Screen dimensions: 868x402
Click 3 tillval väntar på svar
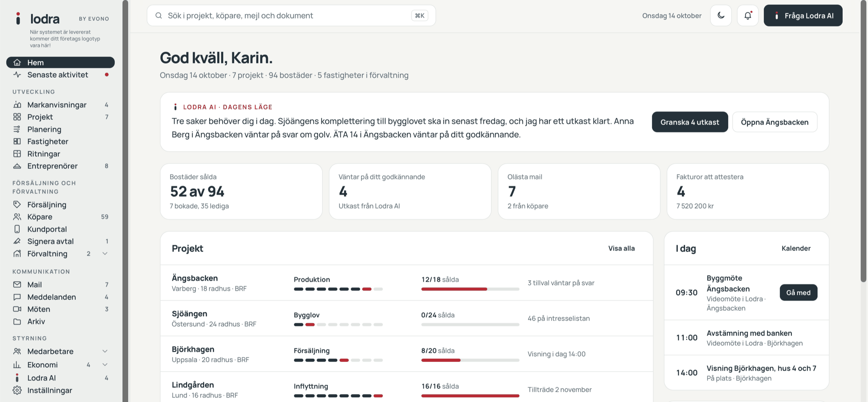coord(561,283)
